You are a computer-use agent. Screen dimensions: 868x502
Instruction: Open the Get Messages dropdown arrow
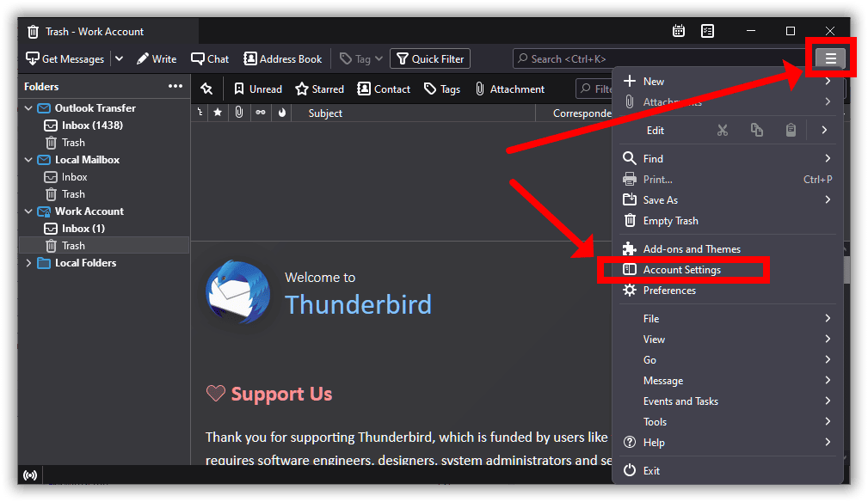pyautogui.click(x=119, y=59)
